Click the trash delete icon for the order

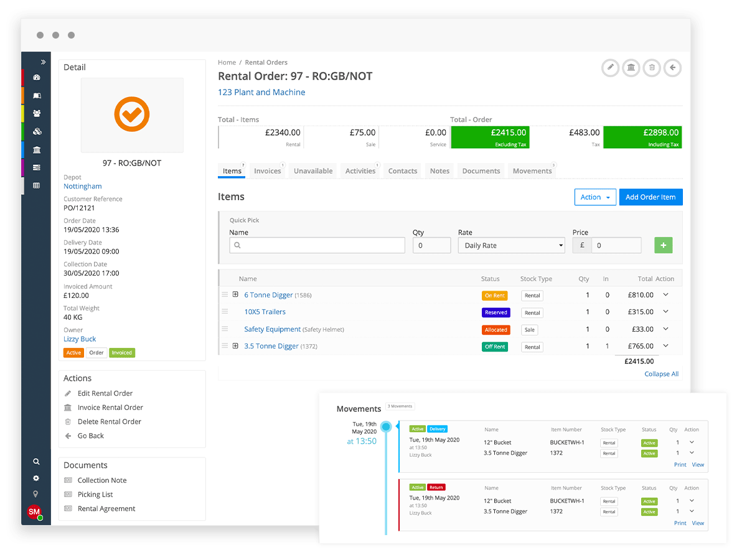pyautogui.click(x=652, y=68)
